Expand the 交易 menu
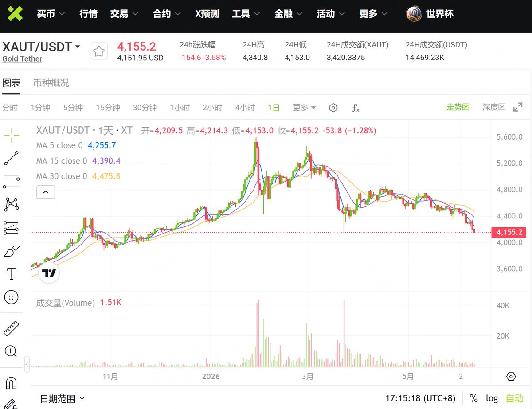The width and height of the screenshot is (532, 409). pyautogui.click(x=124, y=14)
